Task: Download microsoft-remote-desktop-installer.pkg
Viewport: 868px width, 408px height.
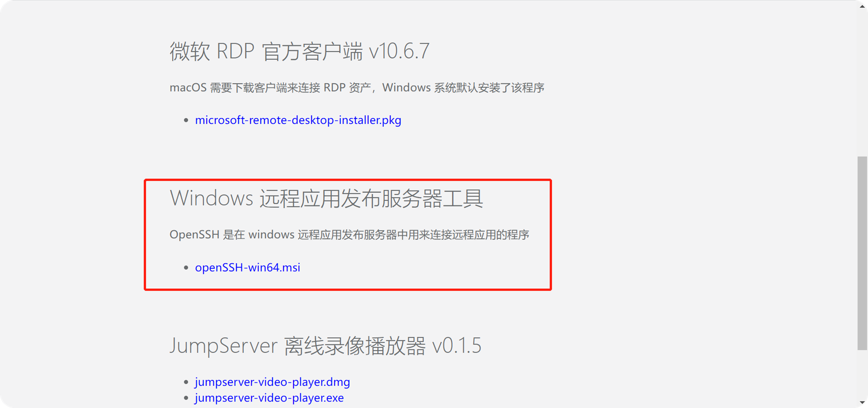Action: [x=298, y=120]
